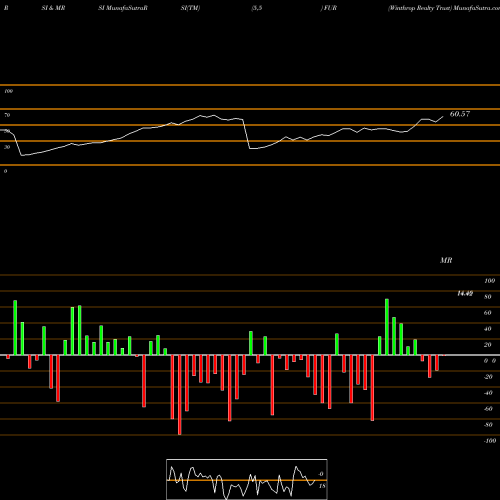500x500 pixels.
Task: Click the -60 label on MR axis
Action: [488, 409]
